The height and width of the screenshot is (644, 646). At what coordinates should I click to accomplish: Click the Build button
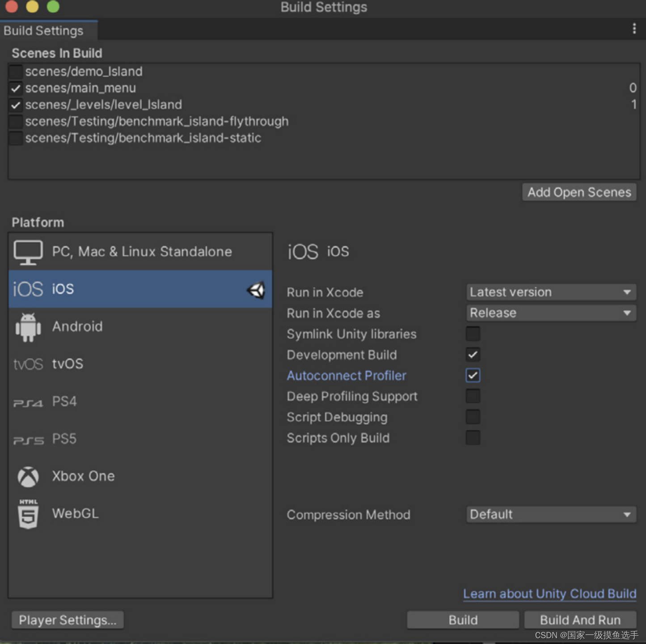pos(463,620)
